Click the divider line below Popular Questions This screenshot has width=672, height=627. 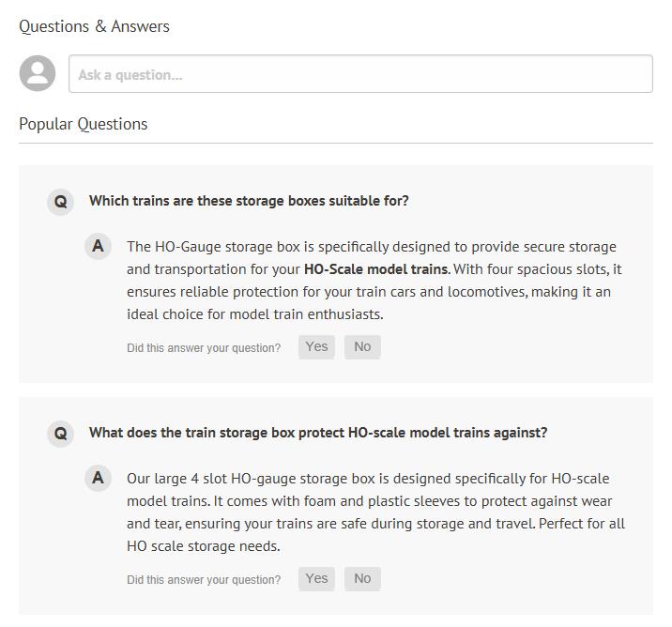(335, 144)
